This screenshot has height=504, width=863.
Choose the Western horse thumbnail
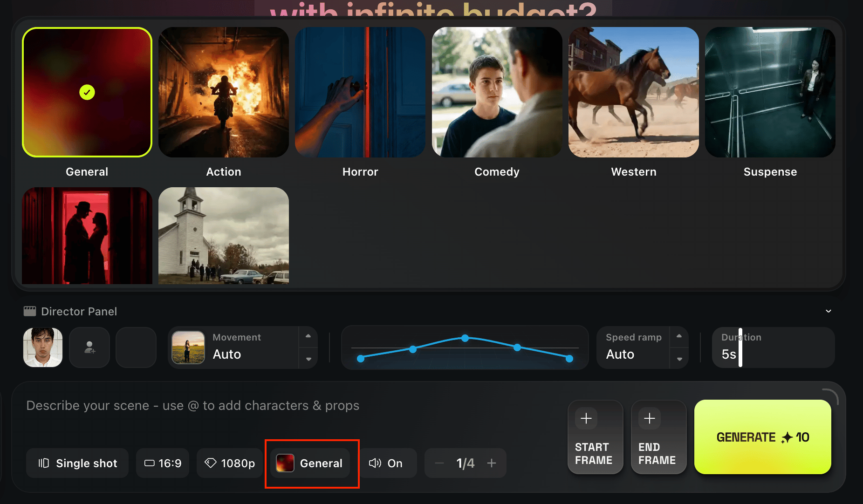(x=634, y=92)
